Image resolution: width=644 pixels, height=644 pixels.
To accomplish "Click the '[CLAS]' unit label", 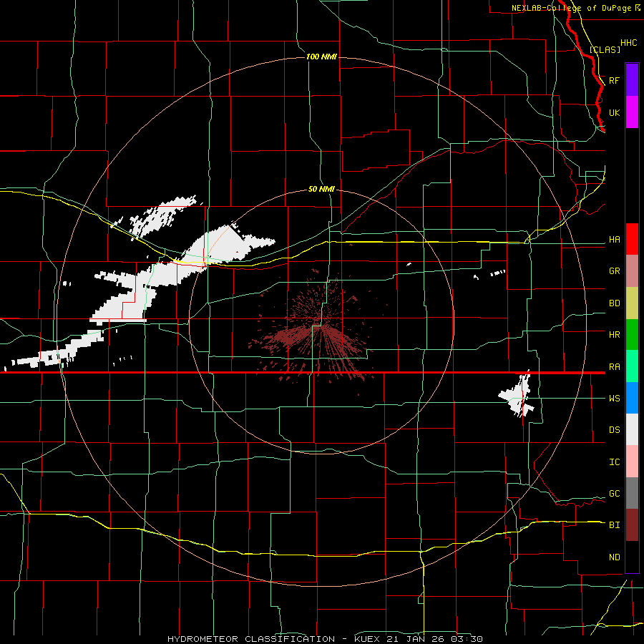I will pos(605,49).
